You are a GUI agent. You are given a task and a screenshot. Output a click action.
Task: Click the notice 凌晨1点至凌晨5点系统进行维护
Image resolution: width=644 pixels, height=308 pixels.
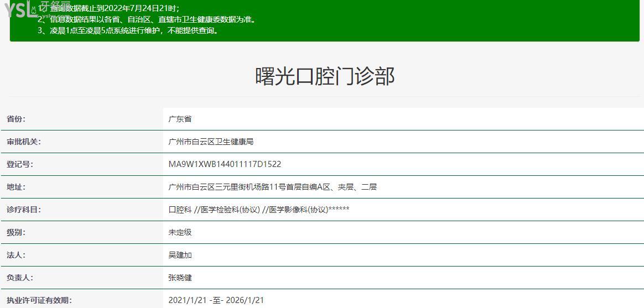(128, 30)
